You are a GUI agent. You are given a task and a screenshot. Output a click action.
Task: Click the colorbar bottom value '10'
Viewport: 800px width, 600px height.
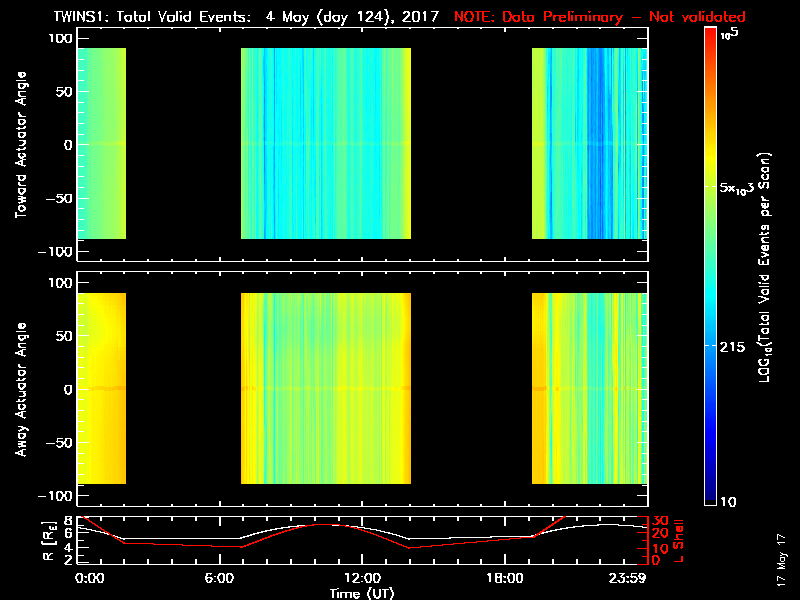[728, 502]
